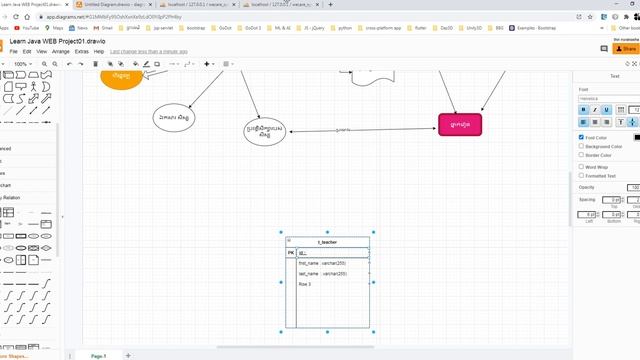Select the bidirectional block arrow shape
Viewport: 640px width, 360px height.
33,98
